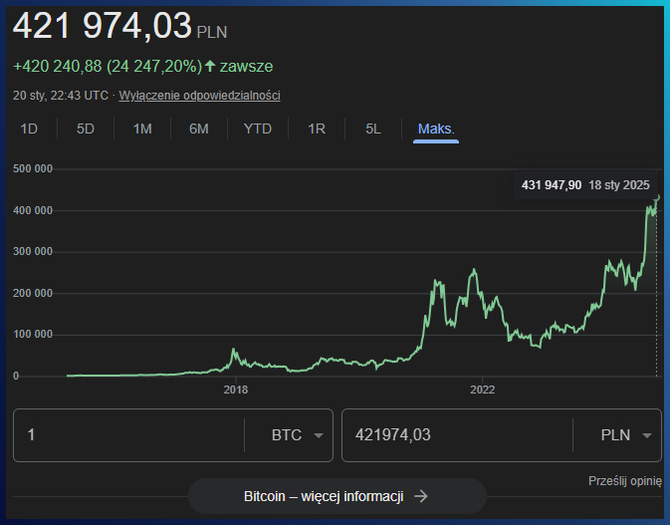Switch chart to 1M range

click(x=142, y=129)
